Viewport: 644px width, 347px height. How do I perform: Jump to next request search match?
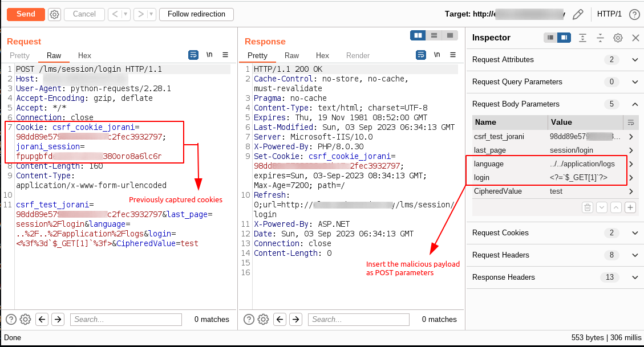(x=58, y=319)
